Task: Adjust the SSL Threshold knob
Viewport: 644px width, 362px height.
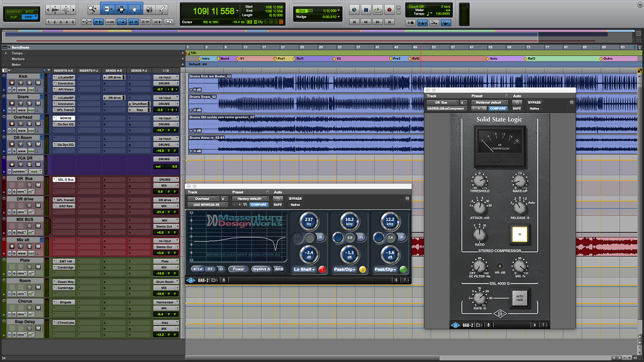Action: click(479, 180)
